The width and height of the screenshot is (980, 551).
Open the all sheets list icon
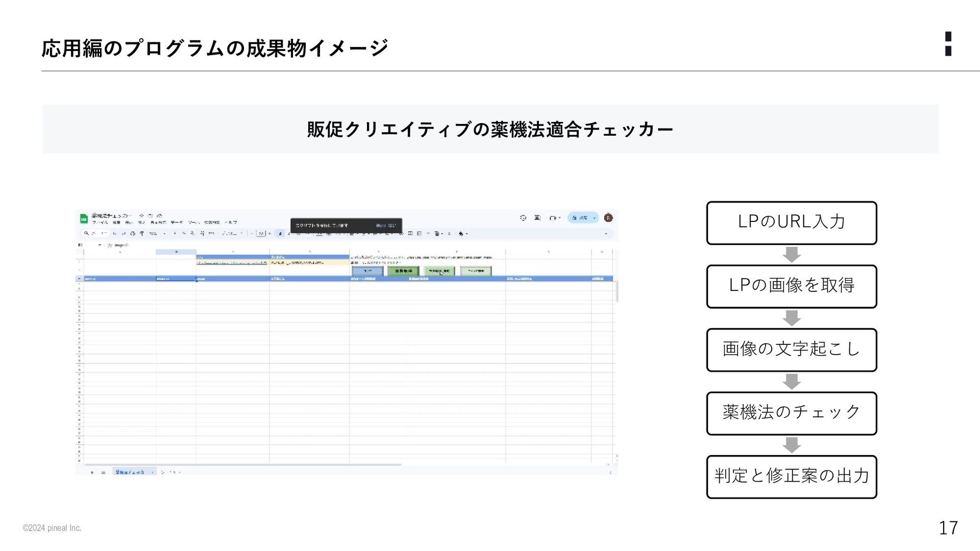coord(103,472)
